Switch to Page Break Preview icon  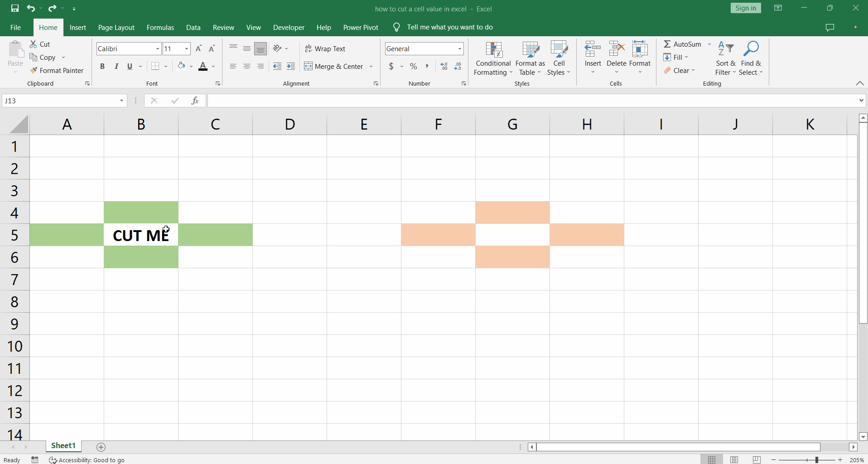(x=757, y=459)
